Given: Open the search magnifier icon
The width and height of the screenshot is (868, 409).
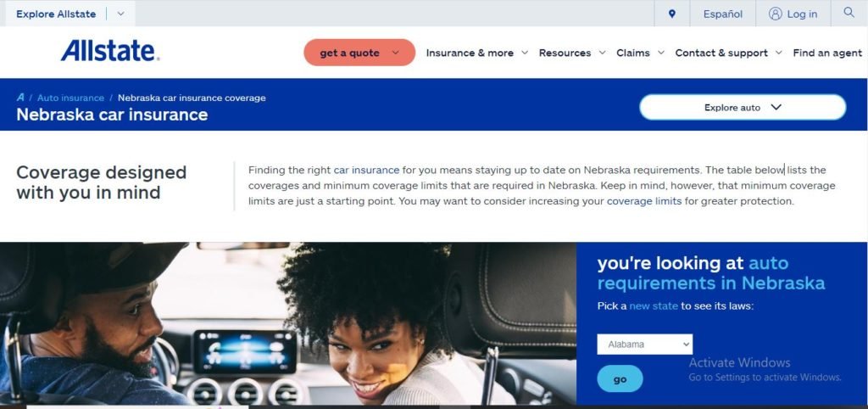Looking at the screenshot, I should pyautogui.click(x=849, y=13).
